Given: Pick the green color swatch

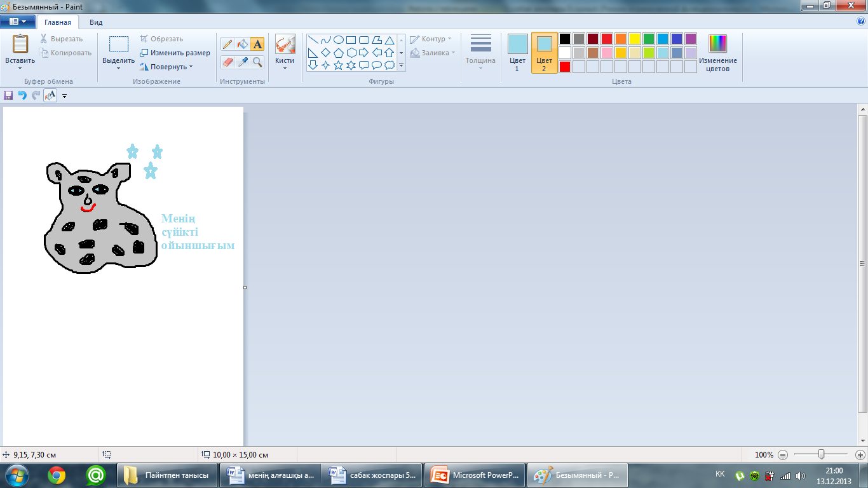Looking at the screenshot, I should (x=649, y=39).
